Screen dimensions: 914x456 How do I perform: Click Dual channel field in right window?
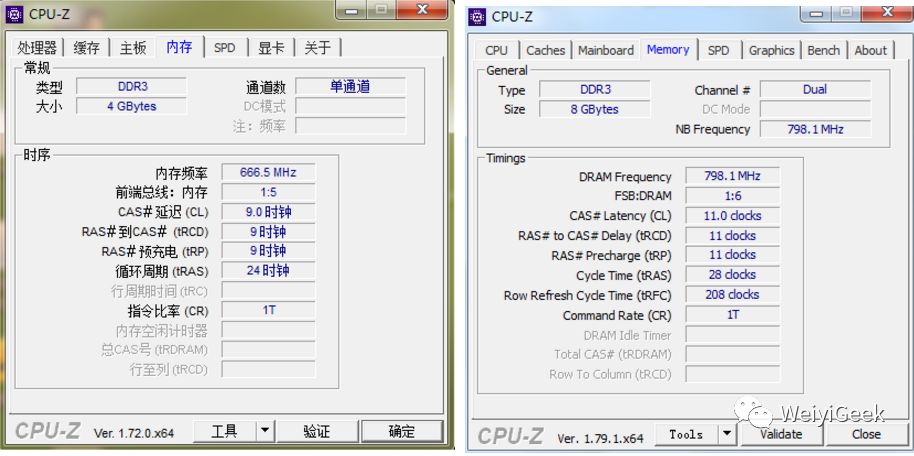coord(815,89)
